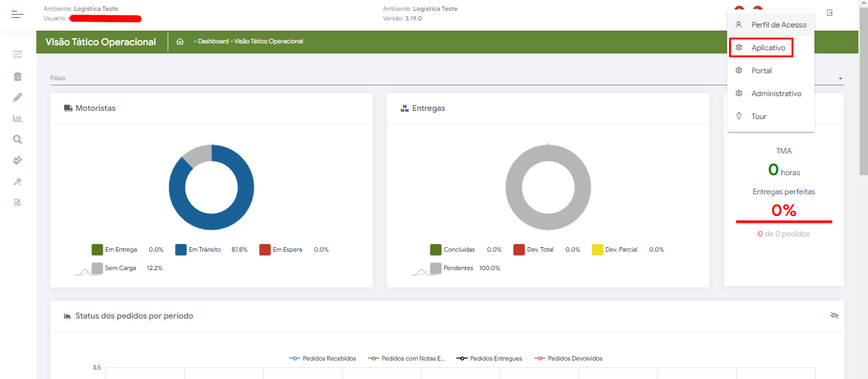Click the Em Trânsito blue legend swatch

(x=180, y=250)
